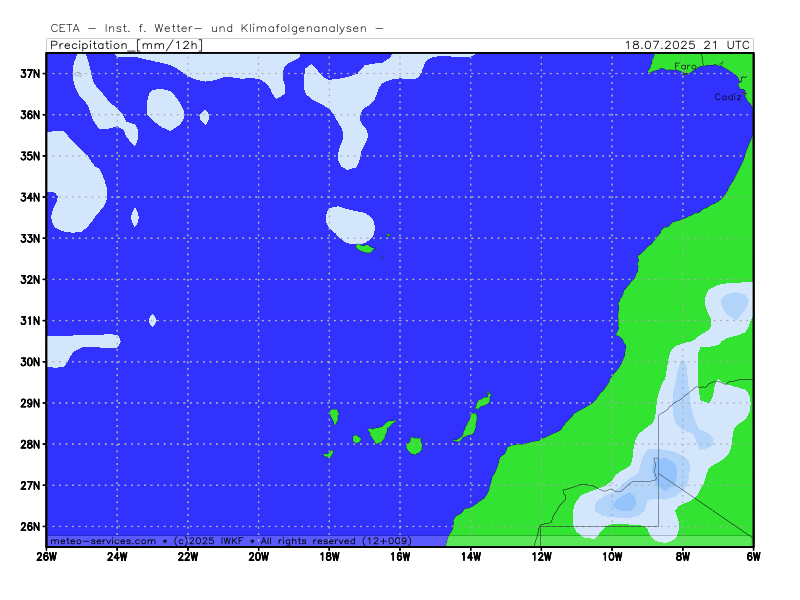Click the 18.07.2025 21 UTC timestamp
Screen dimensions: 800x600
pos(687,45)
